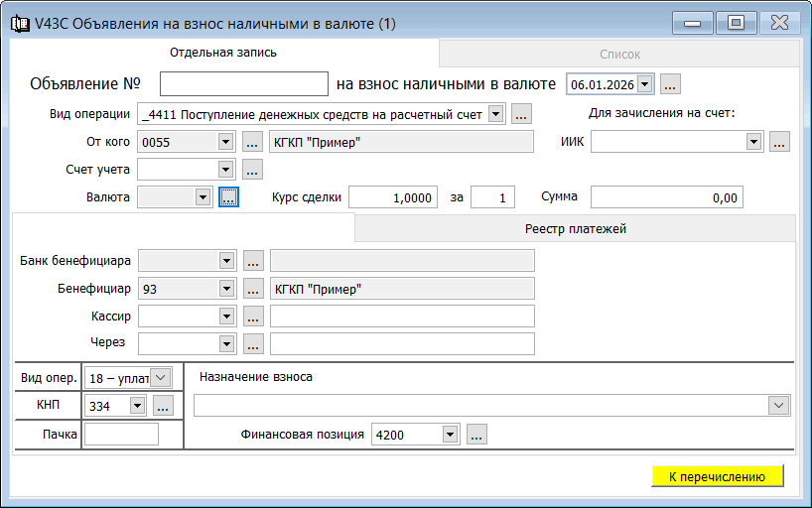Expand the Назначение взноса dropdown

[780, 405]
